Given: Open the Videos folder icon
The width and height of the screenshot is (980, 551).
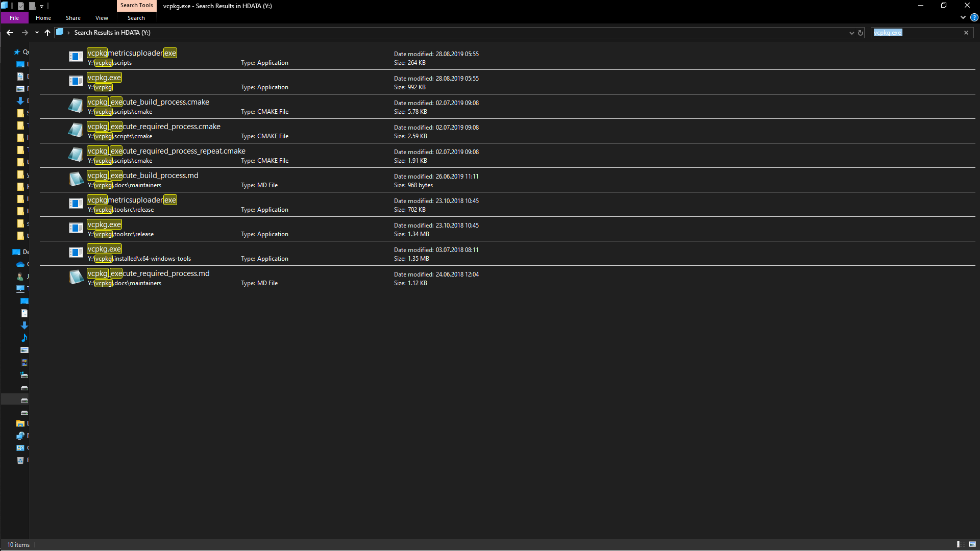Looking at the screenshot, I should click(x=24, y=362).
